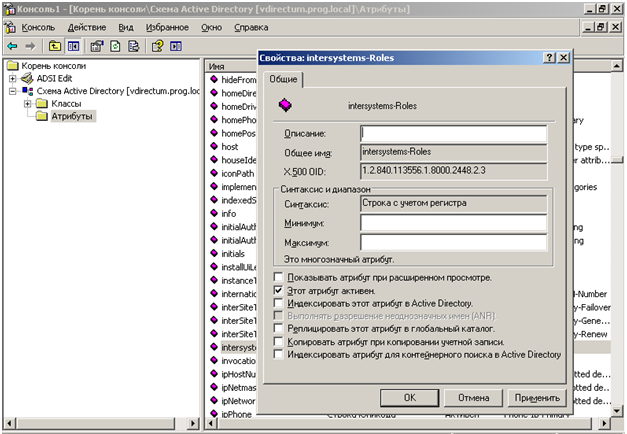Click the hideFrom attribute icon

[x=214, y=79]
